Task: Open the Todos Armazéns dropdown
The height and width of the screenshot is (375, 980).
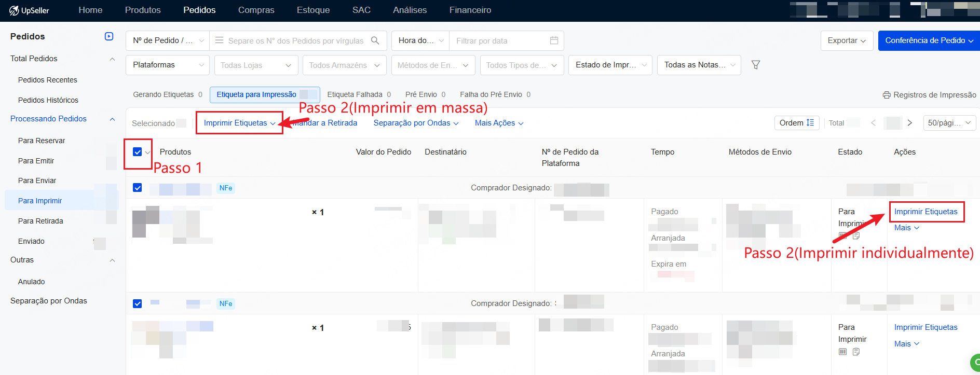Action: click(345, 65)
